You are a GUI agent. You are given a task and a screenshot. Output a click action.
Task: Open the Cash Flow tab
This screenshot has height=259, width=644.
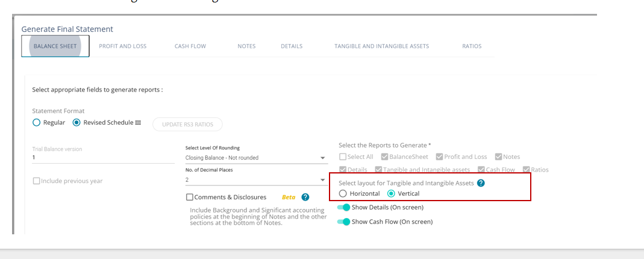[190, 46]
